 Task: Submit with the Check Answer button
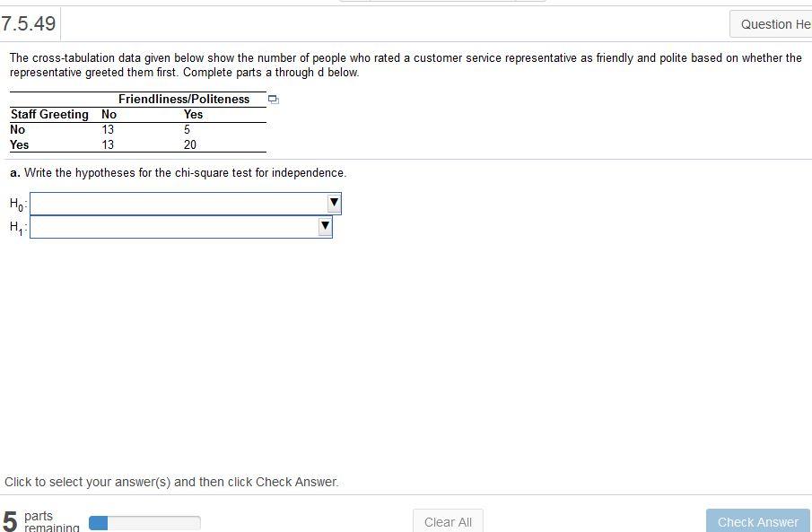756,521
